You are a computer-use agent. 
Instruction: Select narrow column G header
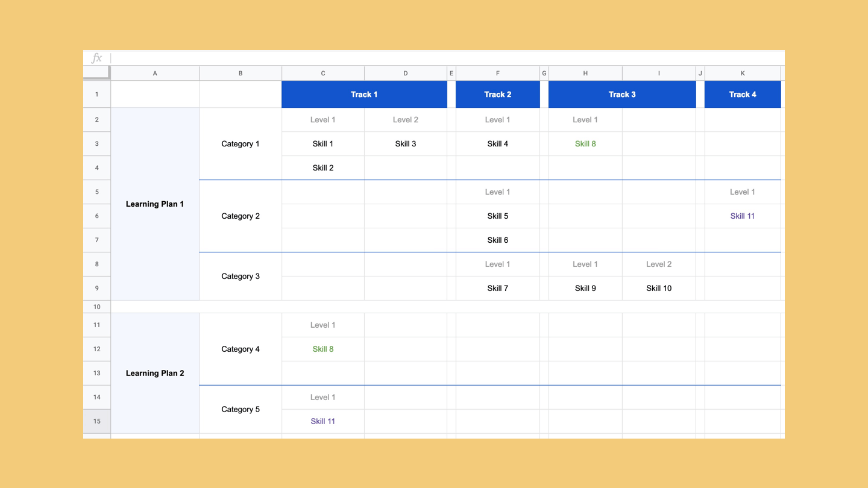tap(544, 74)
